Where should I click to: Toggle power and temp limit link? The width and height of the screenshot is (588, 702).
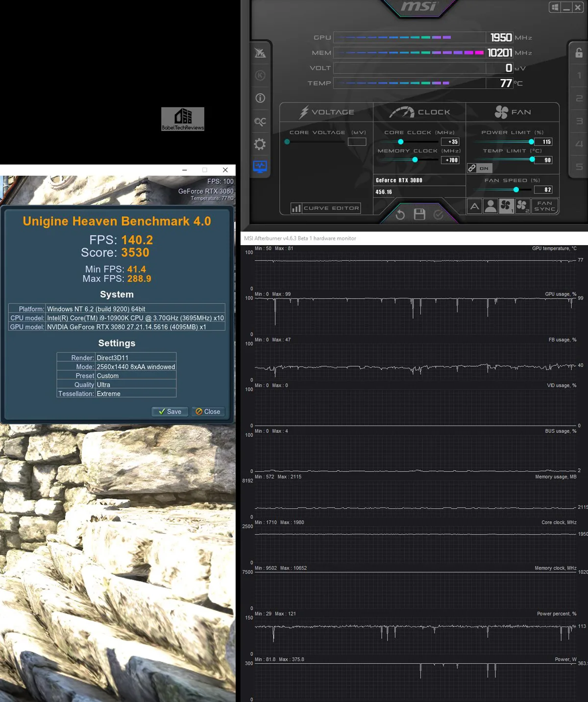480,168
